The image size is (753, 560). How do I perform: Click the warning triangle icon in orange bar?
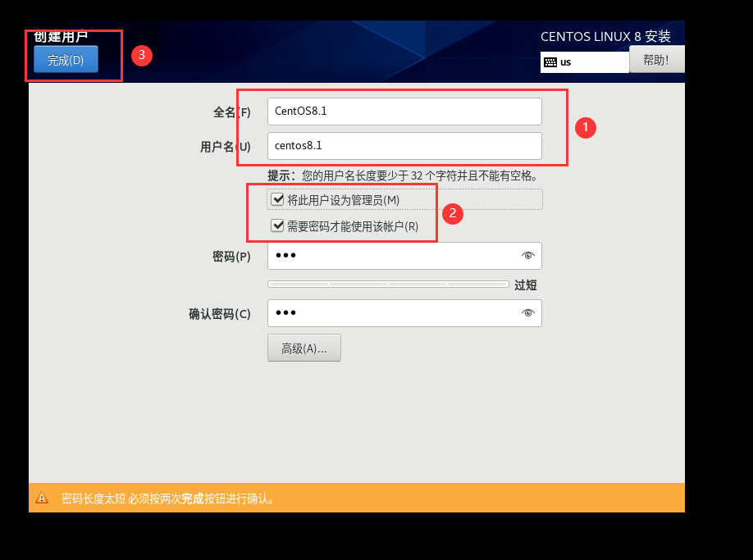pyautogui.click(x=42, y=498)
